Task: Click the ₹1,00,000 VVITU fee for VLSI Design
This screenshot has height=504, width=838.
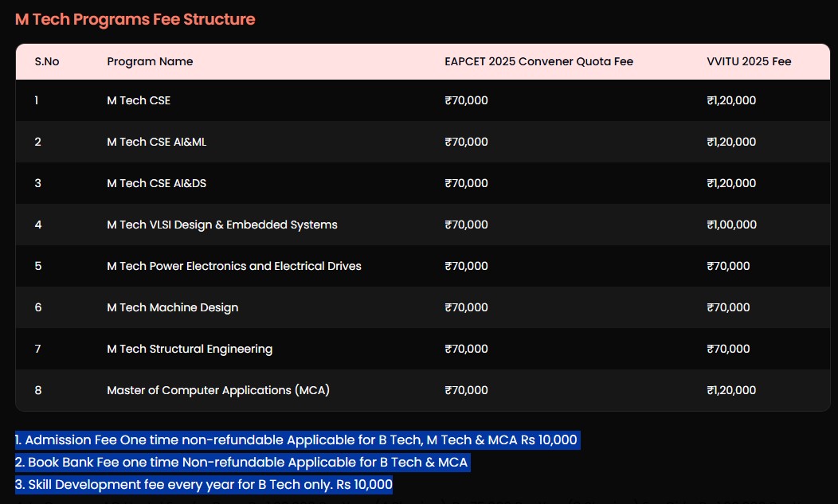Action: pyautogui.click(x=731, y=225)
